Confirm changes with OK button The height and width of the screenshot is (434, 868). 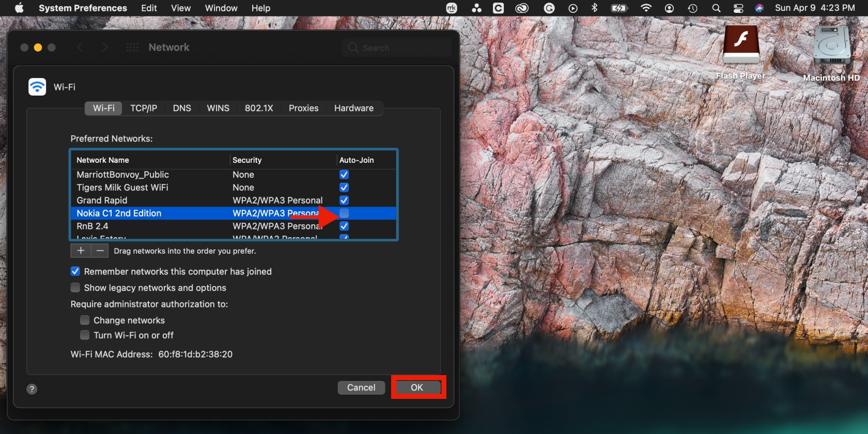pyautogui.click(x=417, y=388)
